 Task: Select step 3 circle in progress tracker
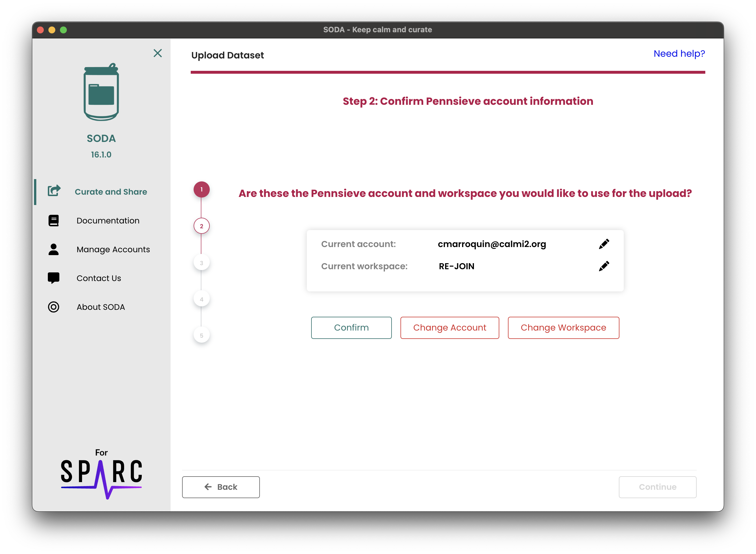(201, 263)
